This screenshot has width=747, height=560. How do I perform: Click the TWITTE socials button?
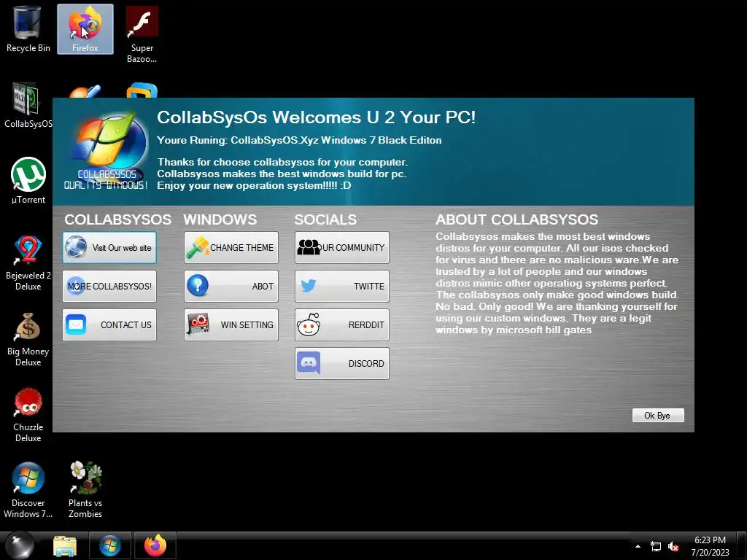tap(342, 286)
